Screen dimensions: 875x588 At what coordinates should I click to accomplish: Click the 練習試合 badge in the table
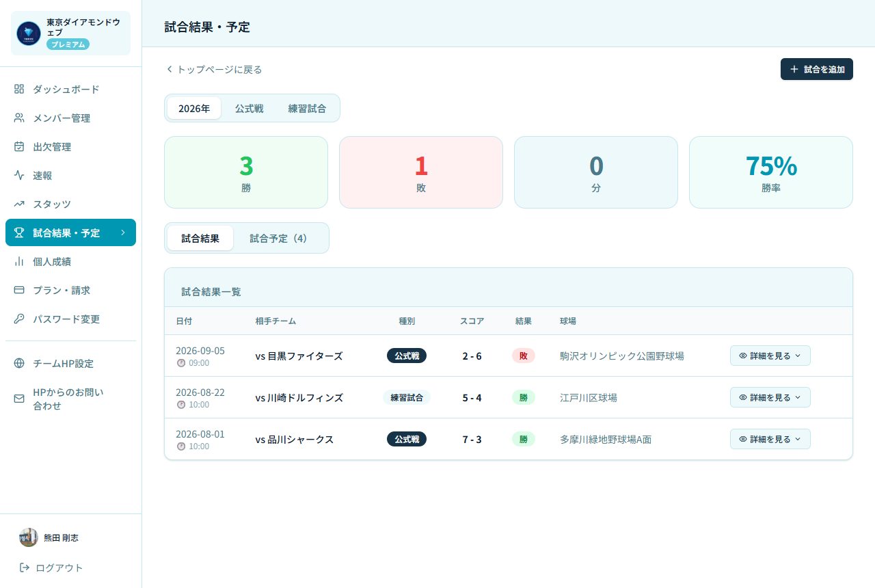(x=407, y=397)
